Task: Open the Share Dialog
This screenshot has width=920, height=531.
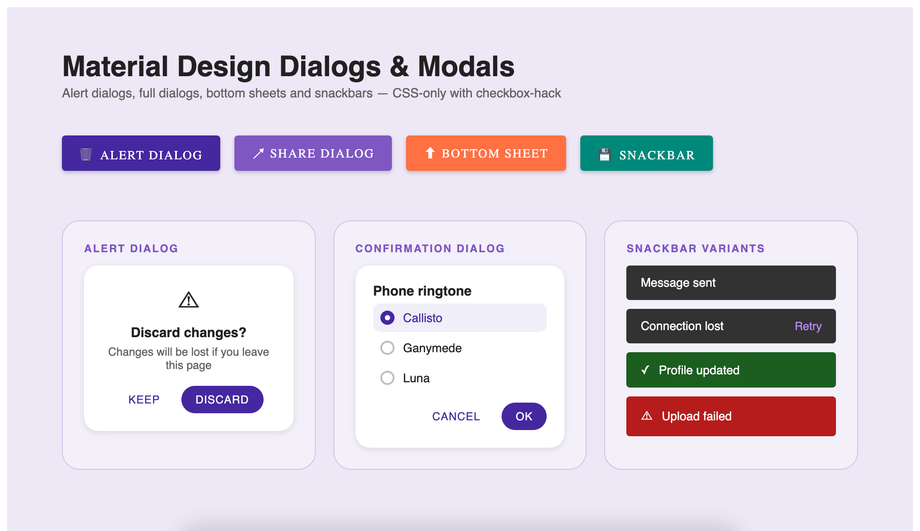Action: (x=313, y=153)
